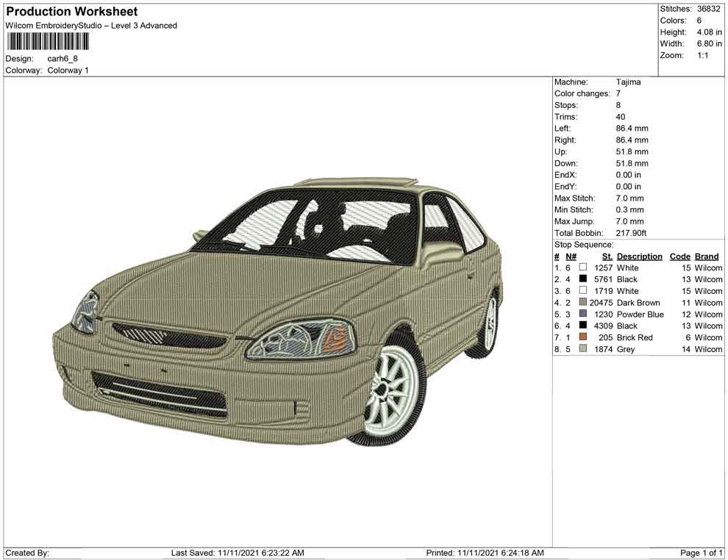The image size is (728, 560).
Task: Click the Powder Blue thread swatch
Action: (581, 314)
